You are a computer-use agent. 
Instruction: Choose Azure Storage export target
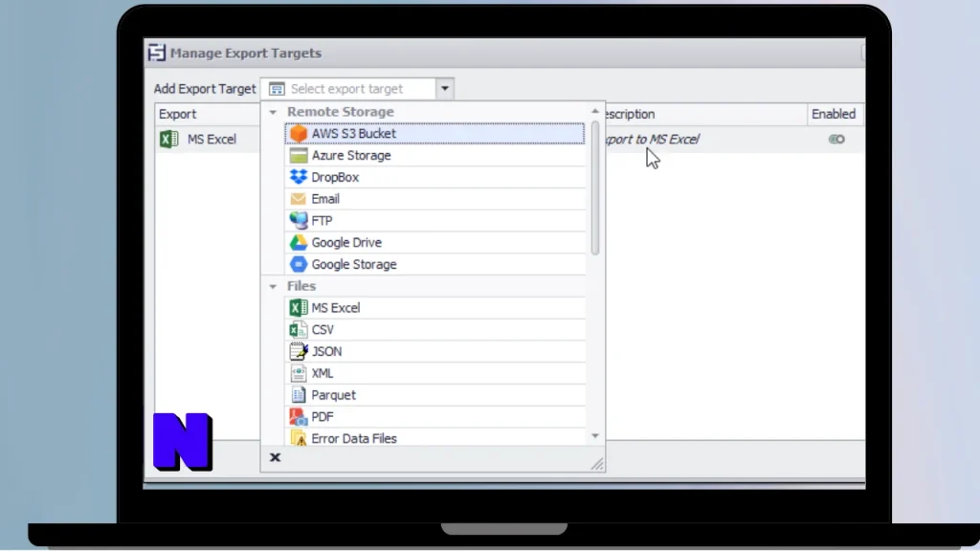pos(434,155)
